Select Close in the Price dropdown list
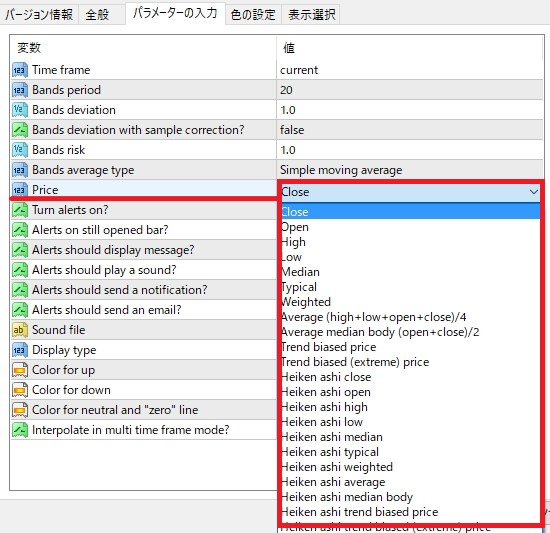The height and width of the screenshot is (533, 550). [410, 212]
